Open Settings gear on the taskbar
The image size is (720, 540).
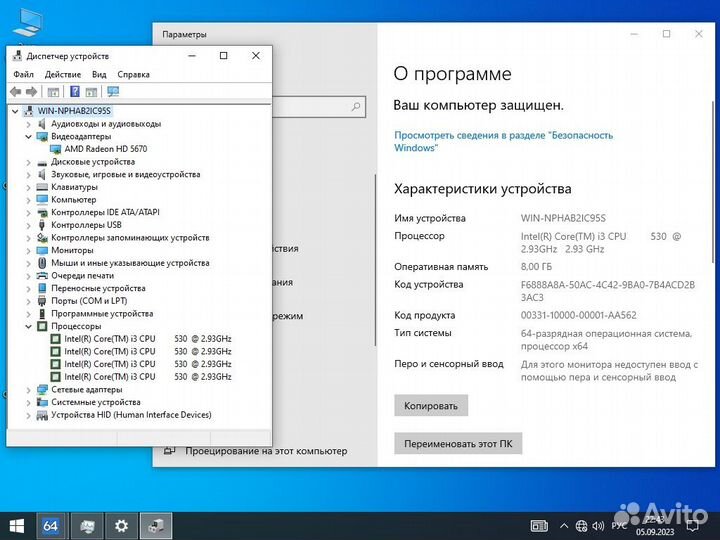[x=121, y=526]
